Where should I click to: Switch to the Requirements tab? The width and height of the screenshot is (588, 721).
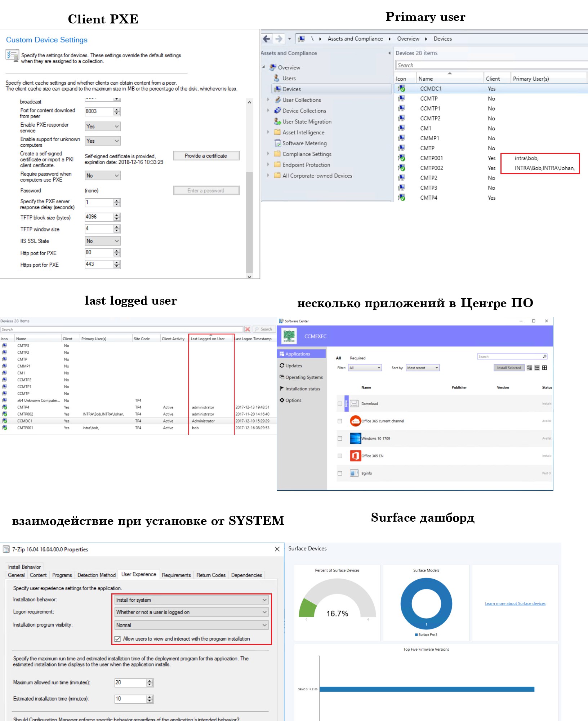coord(176,575)
